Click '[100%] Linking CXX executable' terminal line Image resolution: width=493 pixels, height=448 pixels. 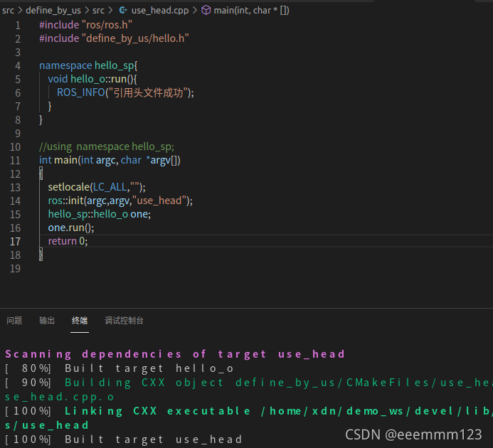pos(248,411)
